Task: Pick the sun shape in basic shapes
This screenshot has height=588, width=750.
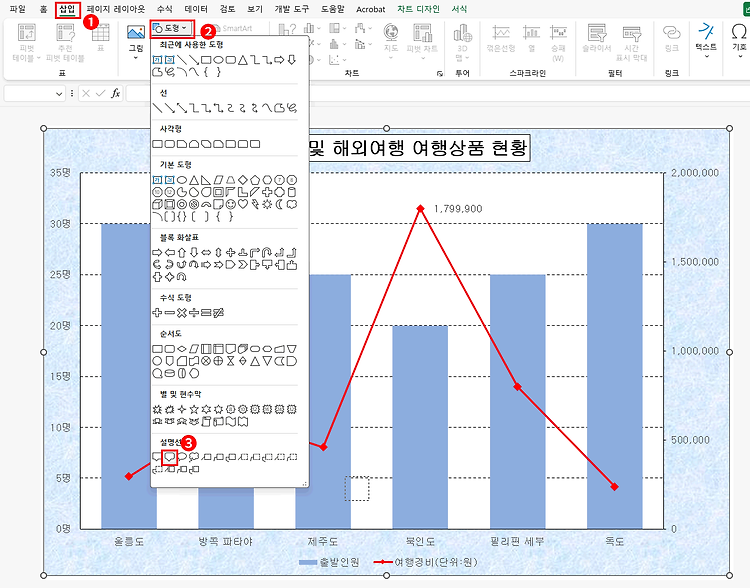Action: click(x=267, y=204)
